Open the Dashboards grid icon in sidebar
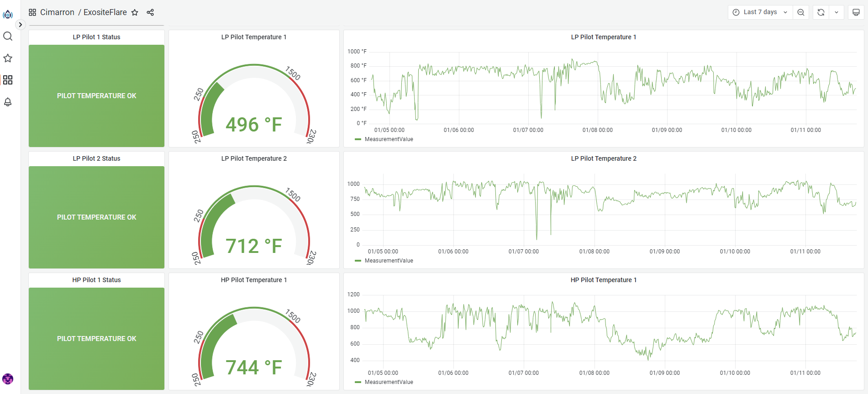 pyautogui.click(x=8, y=80)
